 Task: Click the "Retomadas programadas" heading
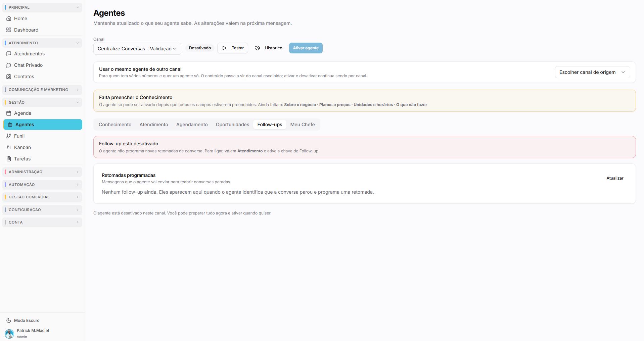(x=129, y=175)
